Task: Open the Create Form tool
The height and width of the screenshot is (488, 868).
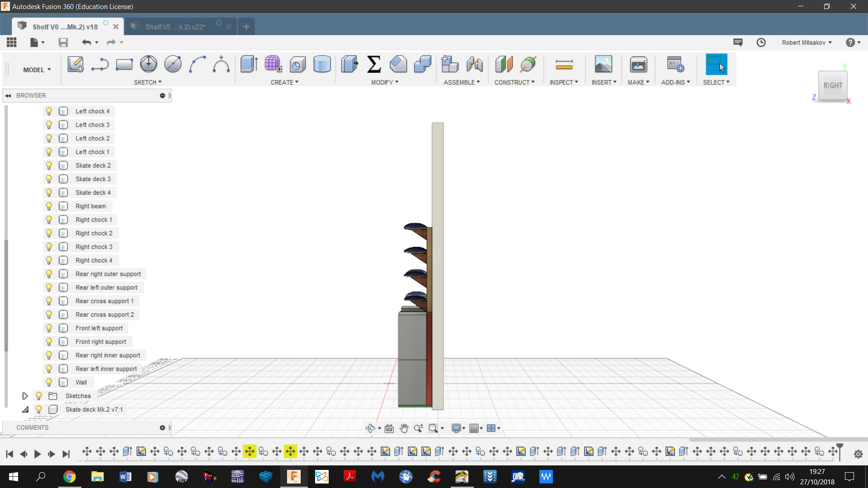Action: [273, 64]
